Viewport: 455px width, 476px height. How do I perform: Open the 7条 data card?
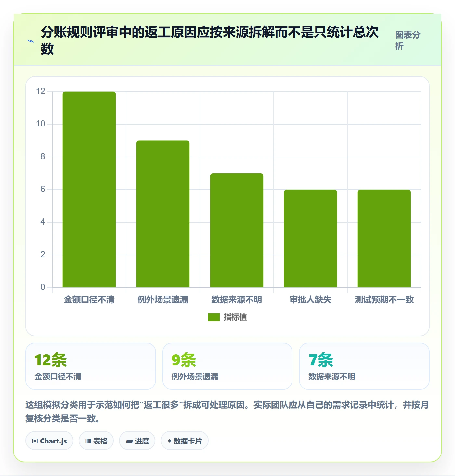tap(364, 366)
